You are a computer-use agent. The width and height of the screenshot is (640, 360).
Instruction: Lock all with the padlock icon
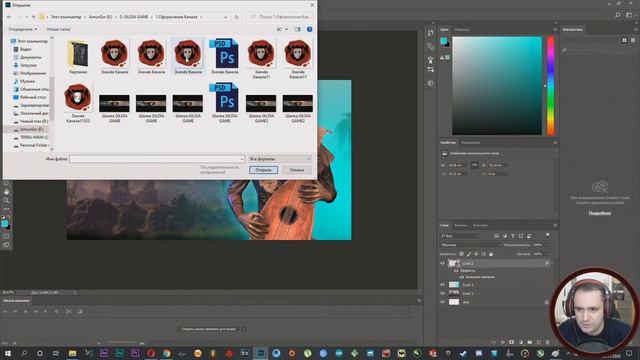(491, 254)
